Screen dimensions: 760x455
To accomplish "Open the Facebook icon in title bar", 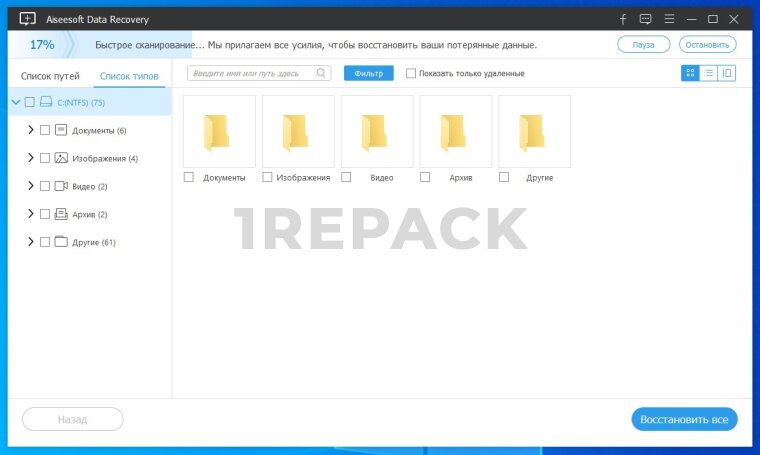I will 623,19.
